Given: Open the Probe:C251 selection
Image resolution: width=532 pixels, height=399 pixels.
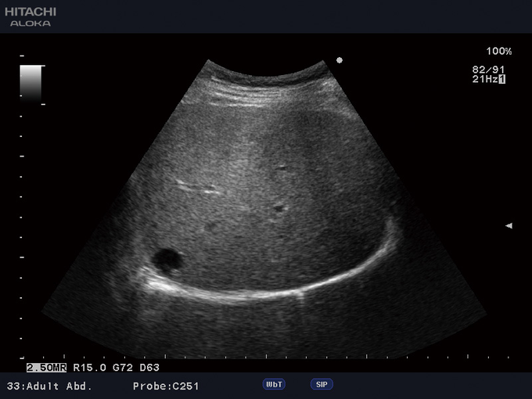Looking at the screenshot, I should tap(165, 386).
